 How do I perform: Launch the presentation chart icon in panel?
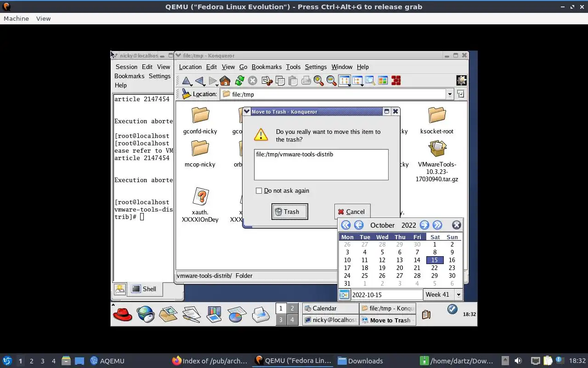(214, 315)
